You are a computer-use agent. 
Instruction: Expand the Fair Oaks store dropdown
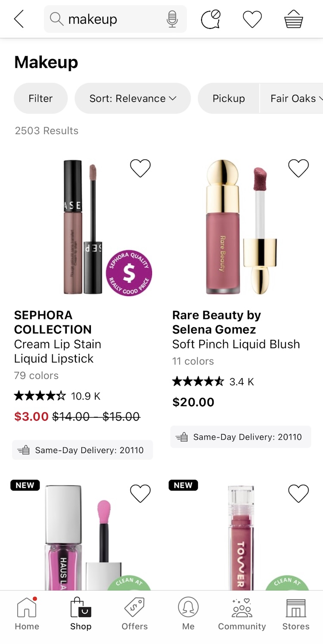(x=295, y=99)
